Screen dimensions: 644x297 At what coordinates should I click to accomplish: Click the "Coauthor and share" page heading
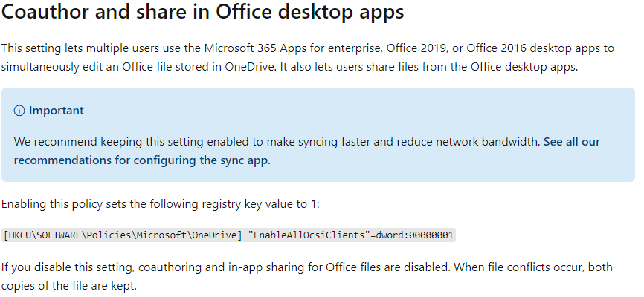(x=202, y=12)
